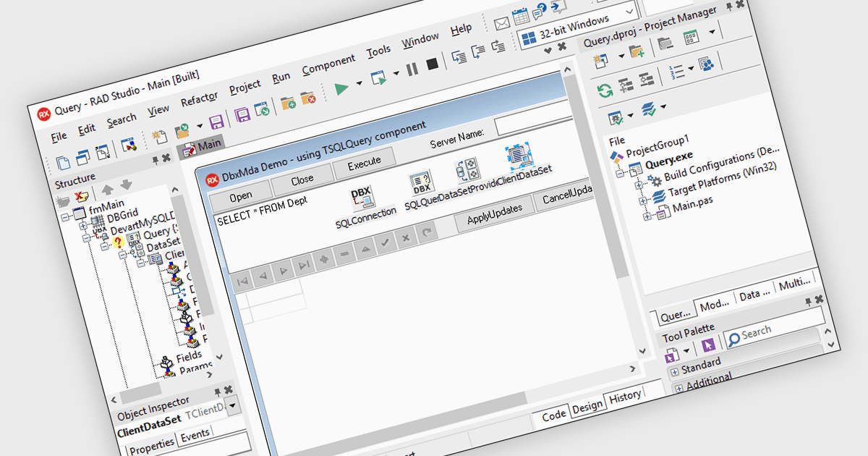868x456 pixels.
Task: Switch to the Code tab
Action: point(553,415)
